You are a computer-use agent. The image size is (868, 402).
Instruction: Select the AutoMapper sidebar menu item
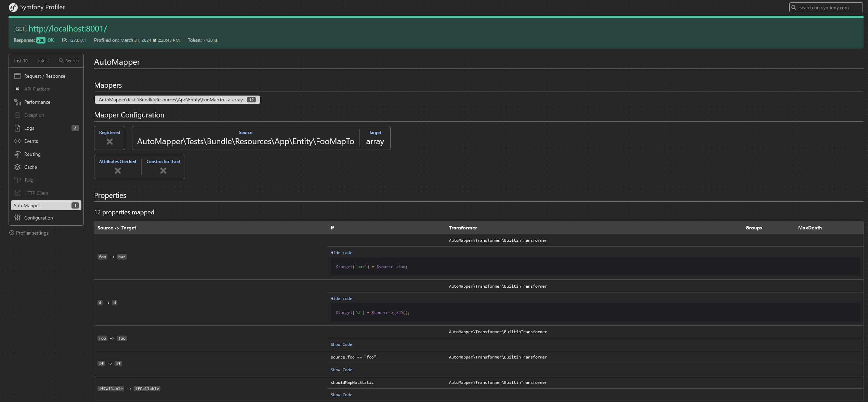(46, 205)
